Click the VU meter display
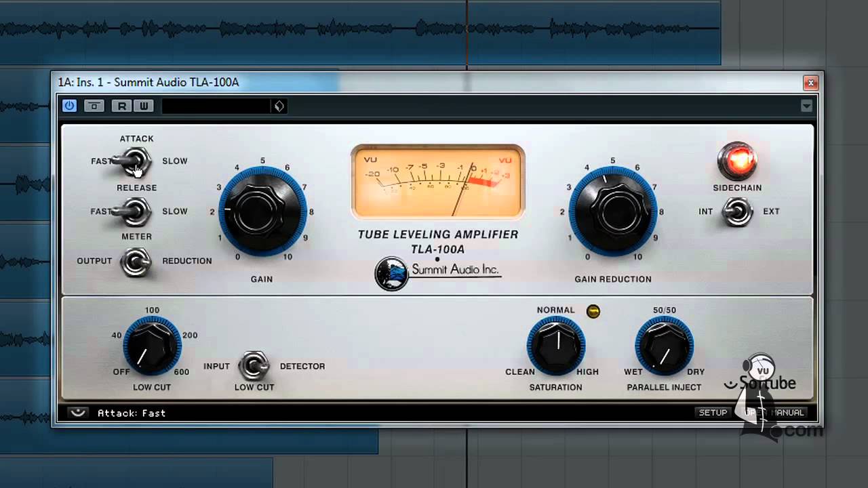868x488 pixels. coord(438,181)
